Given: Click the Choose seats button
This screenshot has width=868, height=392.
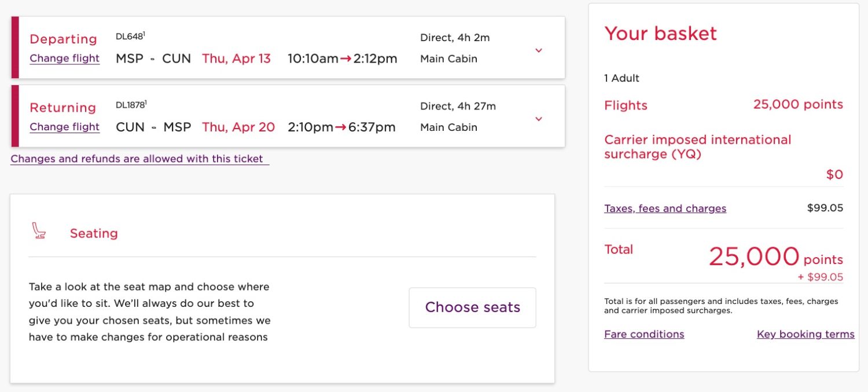Looking at the screenshot, I should [x=472, y=307].
